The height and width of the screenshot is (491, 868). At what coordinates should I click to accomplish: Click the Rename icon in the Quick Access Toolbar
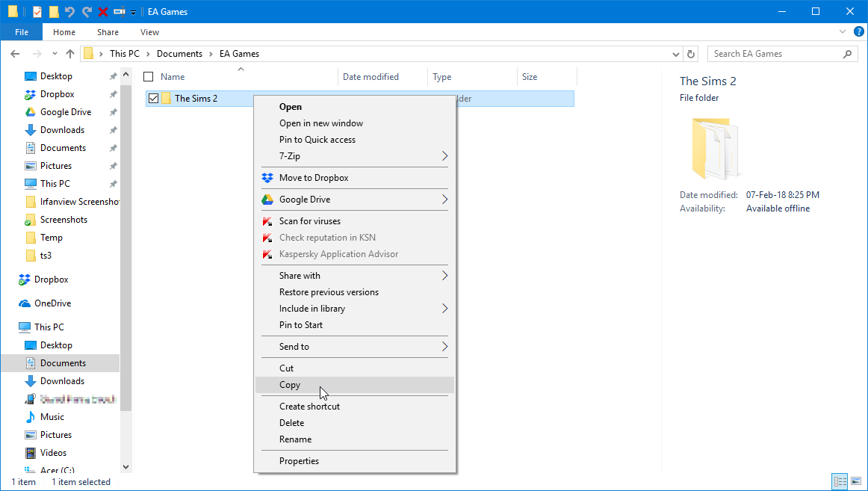point(120,12)
